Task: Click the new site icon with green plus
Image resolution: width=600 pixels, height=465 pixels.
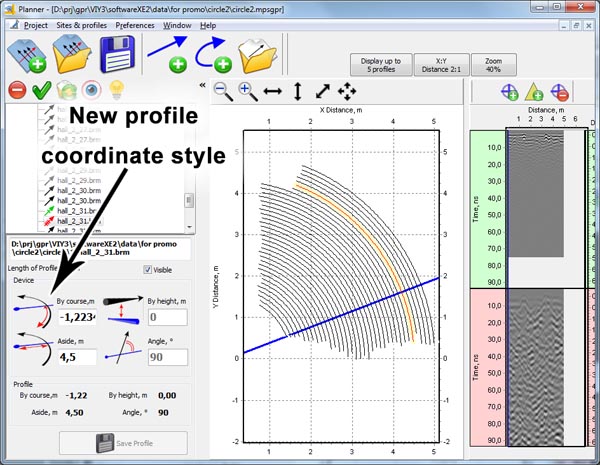Action: click(x=27, y=55)
